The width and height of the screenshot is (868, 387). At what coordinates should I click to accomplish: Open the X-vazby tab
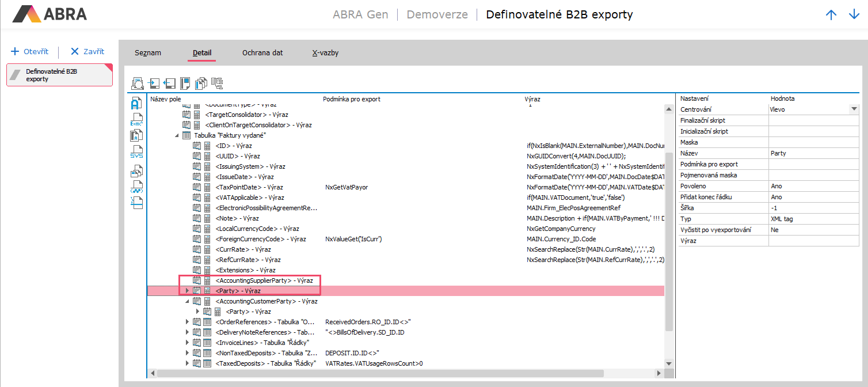pos(325,53)
